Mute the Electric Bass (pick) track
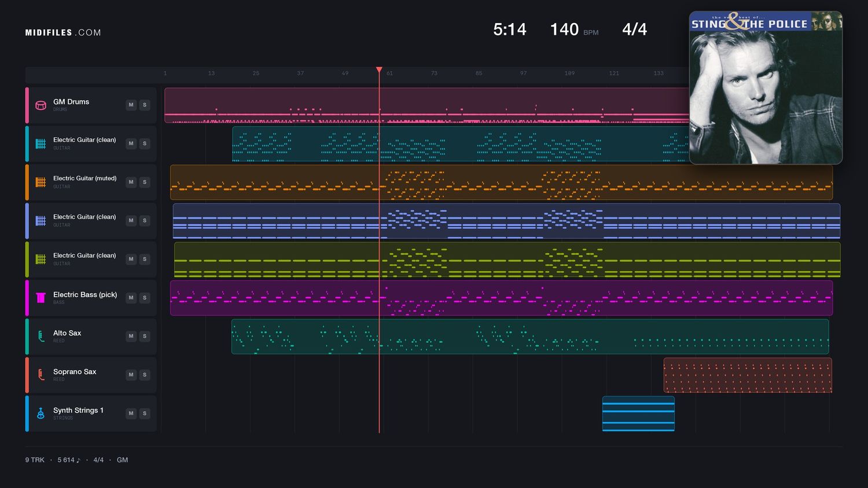Screen dimensions: 868x488 point(131,298)
